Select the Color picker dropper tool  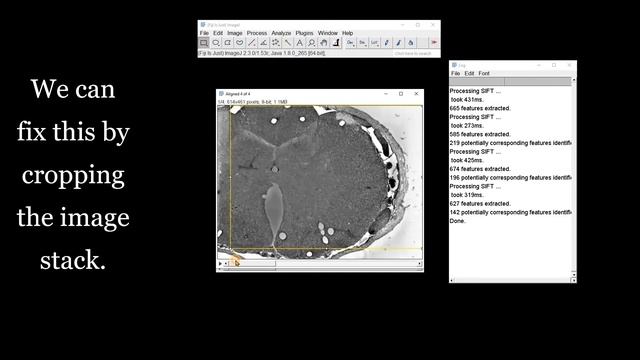[x=336, y=43]
